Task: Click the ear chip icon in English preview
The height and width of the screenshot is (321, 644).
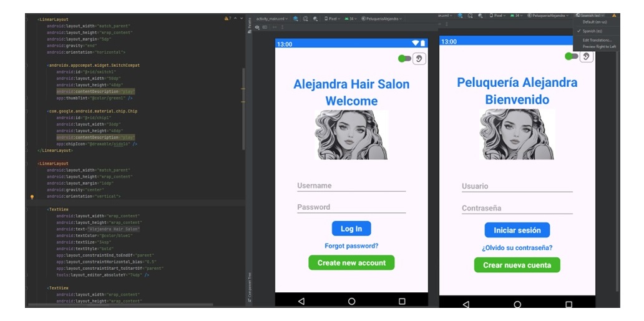Action: 420,59
